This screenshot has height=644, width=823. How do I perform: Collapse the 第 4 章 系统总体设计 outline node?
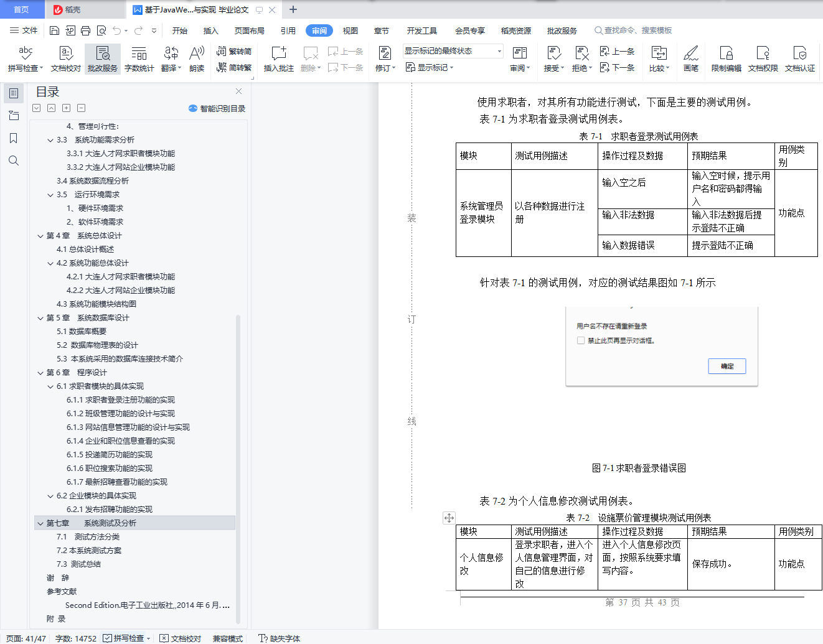(40, 236)
